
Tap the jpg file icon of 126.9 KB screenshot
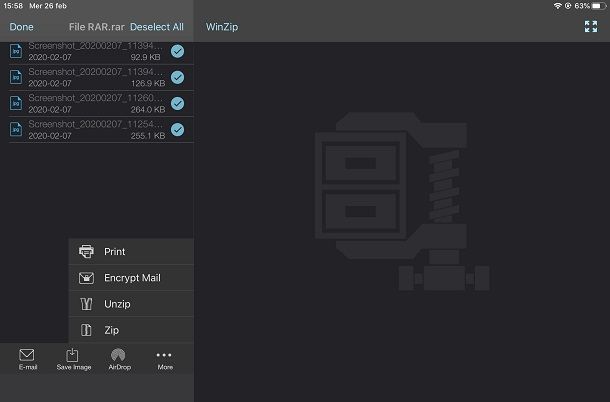(16, 77)
